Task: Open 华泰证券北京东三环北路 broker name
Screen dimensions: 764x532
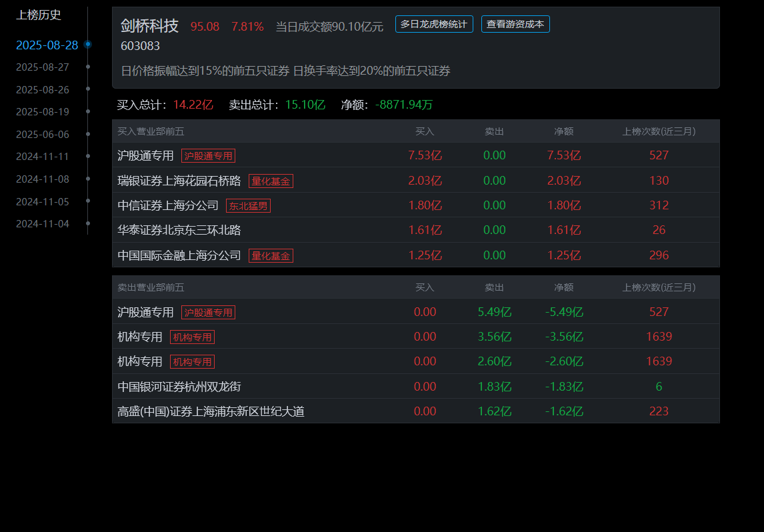Action: pos(179,230)
